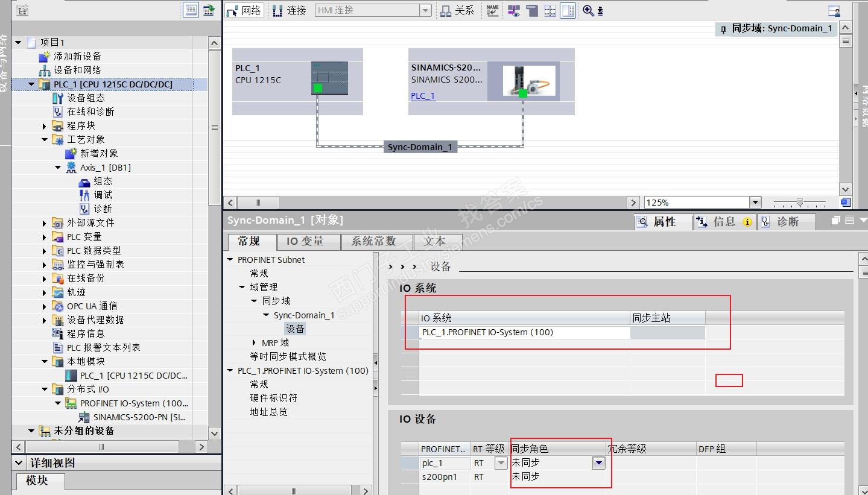The height and width of the screenshot is (495, 868).
Task: Click the dark page-break toolbar icon
Action: coord(531,10)
